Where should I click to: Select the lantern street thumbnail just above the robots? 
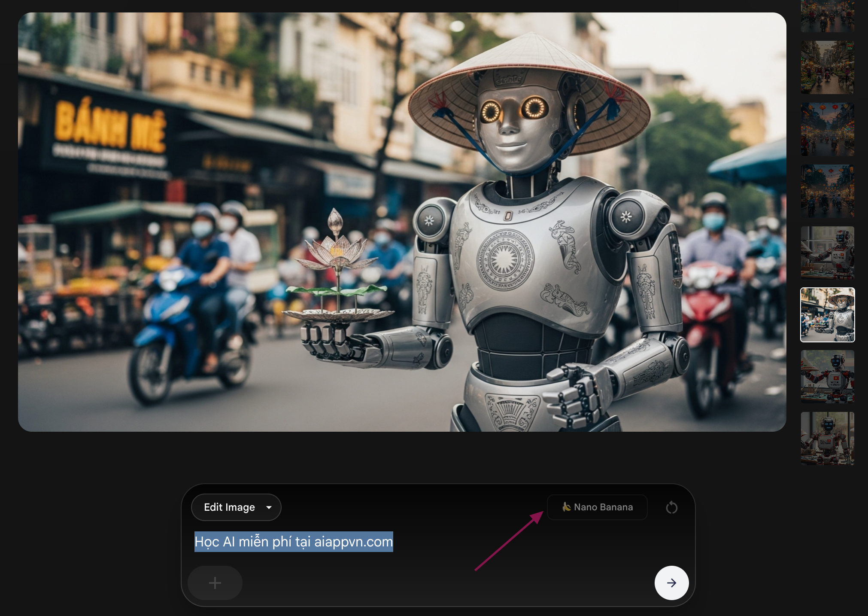(827, 191)
